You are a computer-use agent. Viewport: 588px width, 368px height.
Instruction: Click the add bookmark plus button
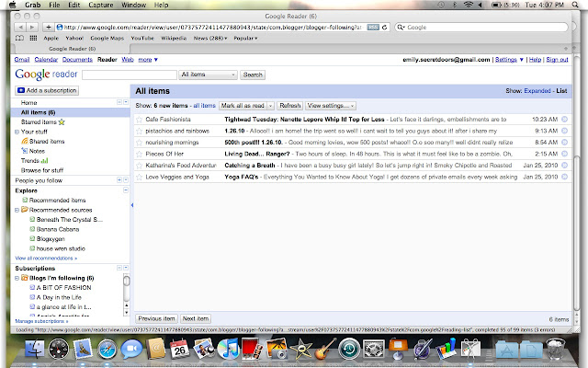coord(48,27)
